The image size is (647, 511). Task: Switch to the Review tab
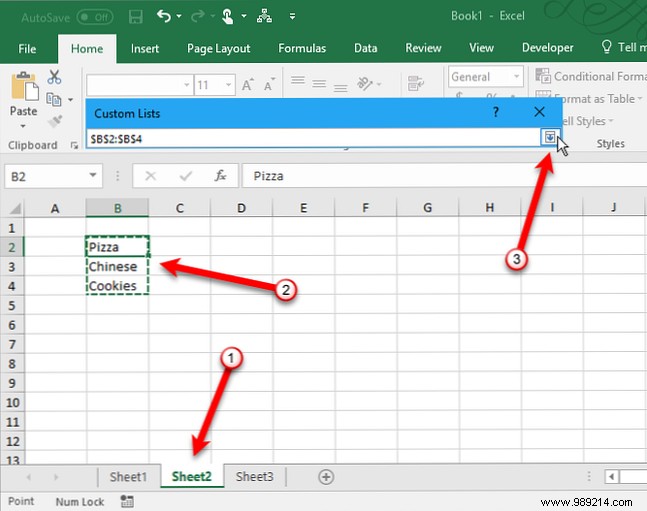(423, 49)
